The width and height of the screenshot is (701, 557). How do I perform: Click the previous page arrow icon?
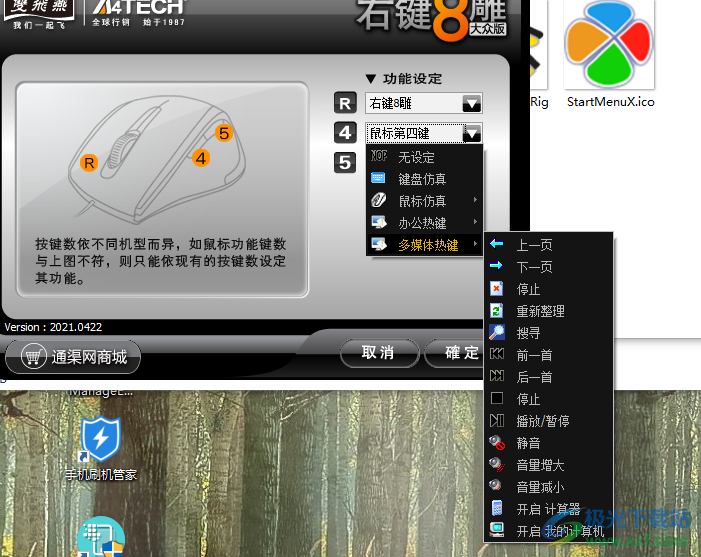pyautogui.click(x=496, y=244)
